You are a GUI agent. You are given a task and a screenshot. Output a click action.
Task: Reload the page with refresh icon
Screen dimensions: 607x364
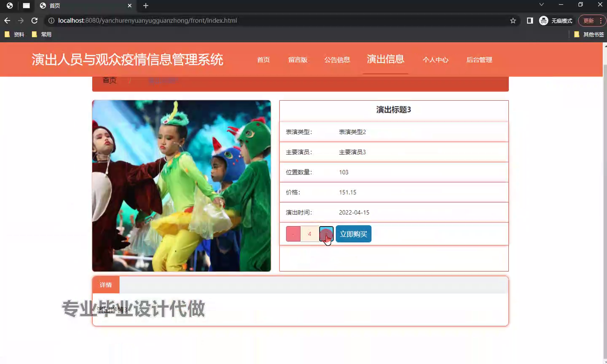pyautogui.click(x=35, y=20)
